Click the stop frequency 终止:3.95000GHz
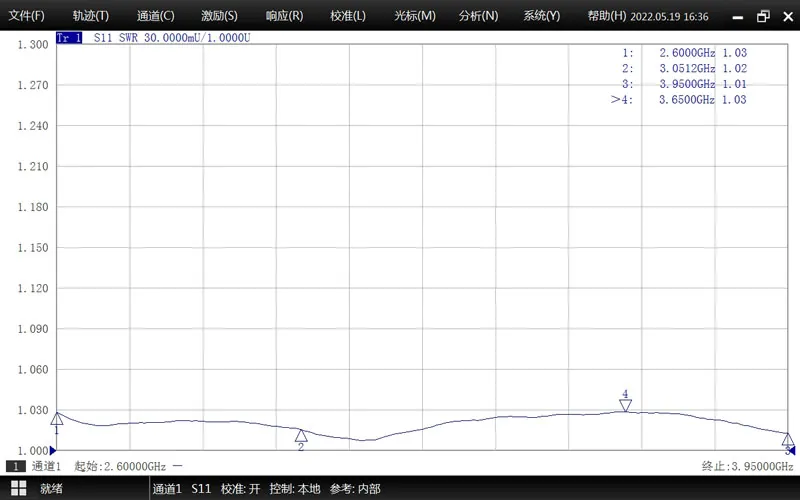 [747, 466]
